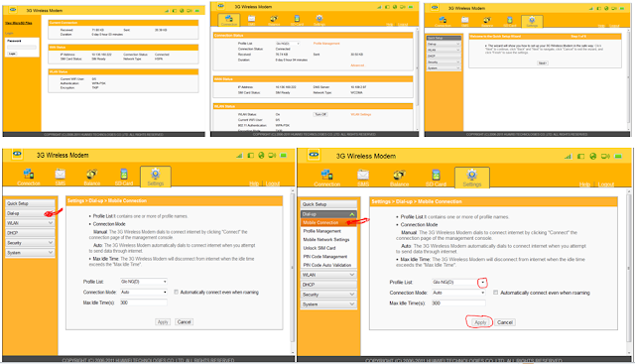This screenshot has height=364, width=635.
Task: Click Logout link in expanded Dial-up screenshot
Action: (x=606, y=184)
